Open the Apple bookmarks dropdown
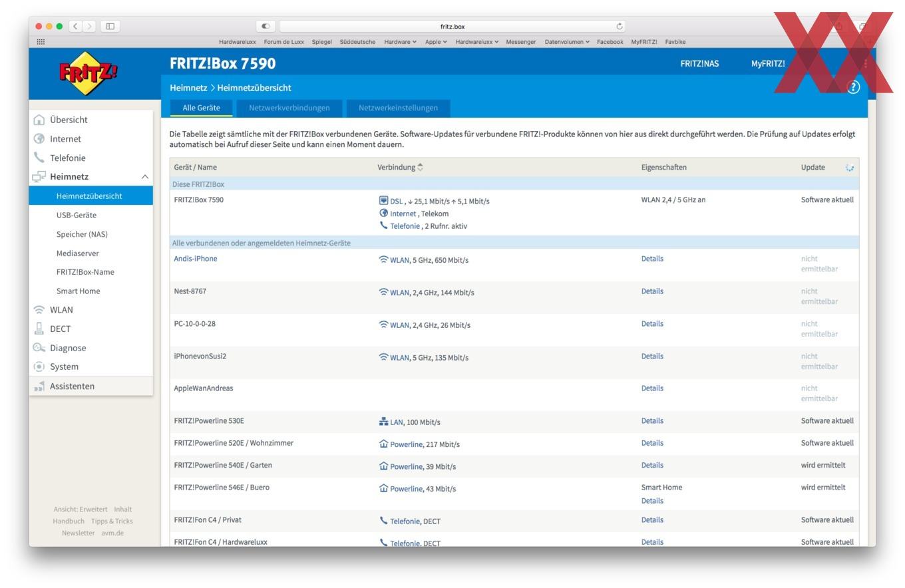 436,42
